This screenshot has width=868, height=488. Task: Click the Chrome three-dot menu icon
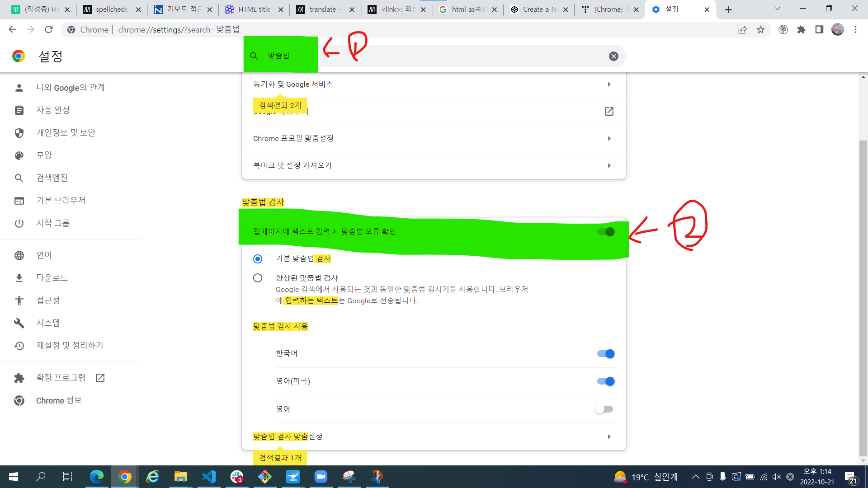pos(855,30)
